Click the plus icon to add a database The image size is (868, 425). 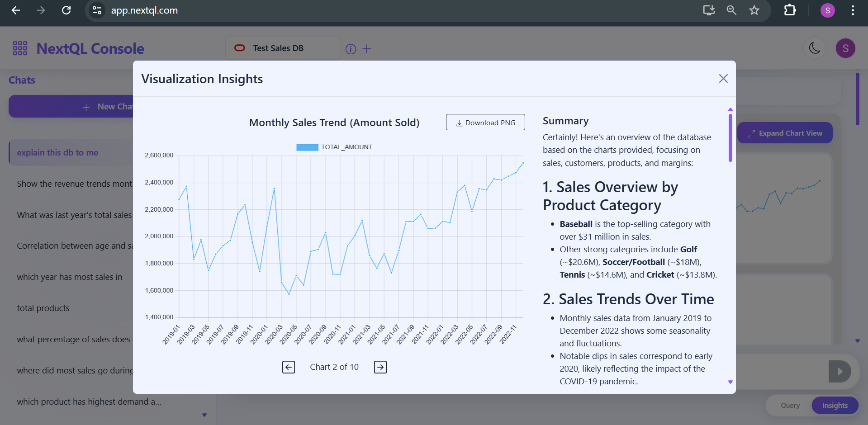(367, 48)
